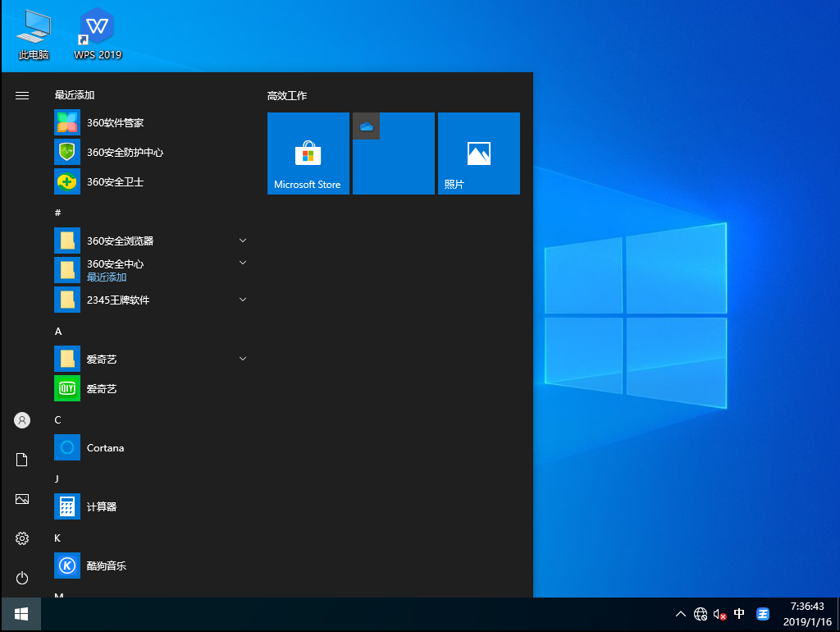
Task: Expand the 爱奇艺 folder chevron
Action: point(243,359)
